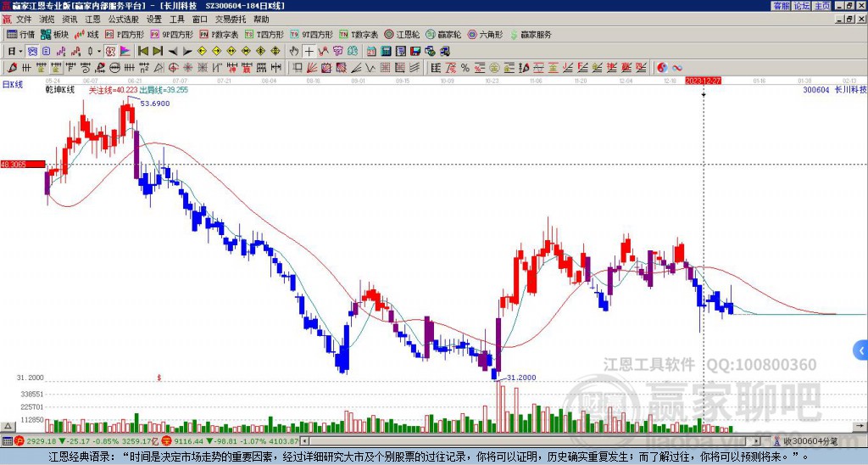Click the 乾坤K线 indicator label

tap(60, 90)
